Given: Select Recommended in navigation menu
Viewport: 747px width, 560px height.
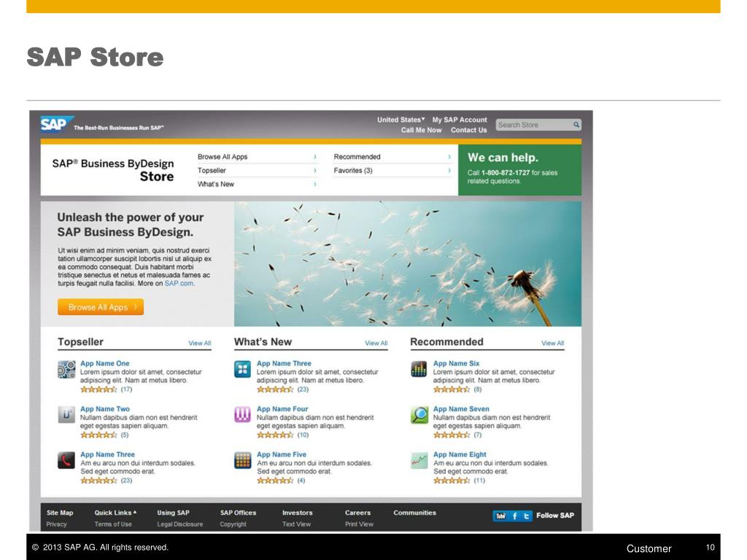Looking at the screenshot, I should [x=357, y=157].
